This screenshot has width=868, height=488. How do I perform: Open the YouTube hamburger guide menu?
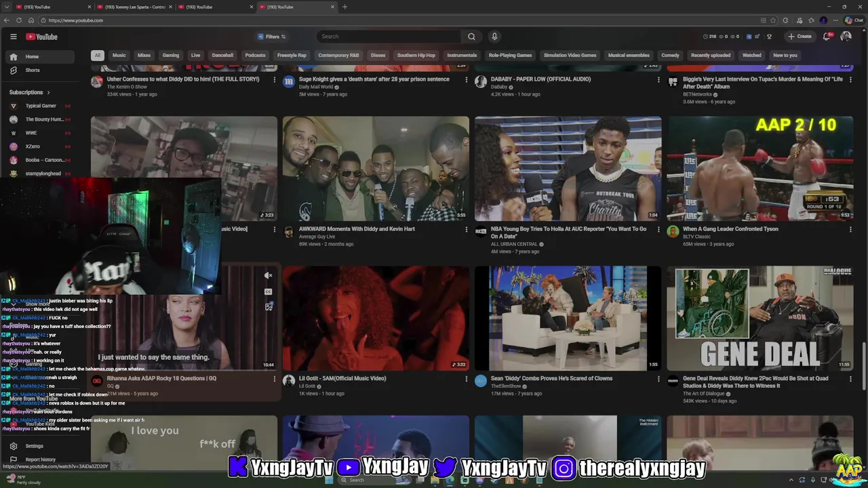[13, 37]
